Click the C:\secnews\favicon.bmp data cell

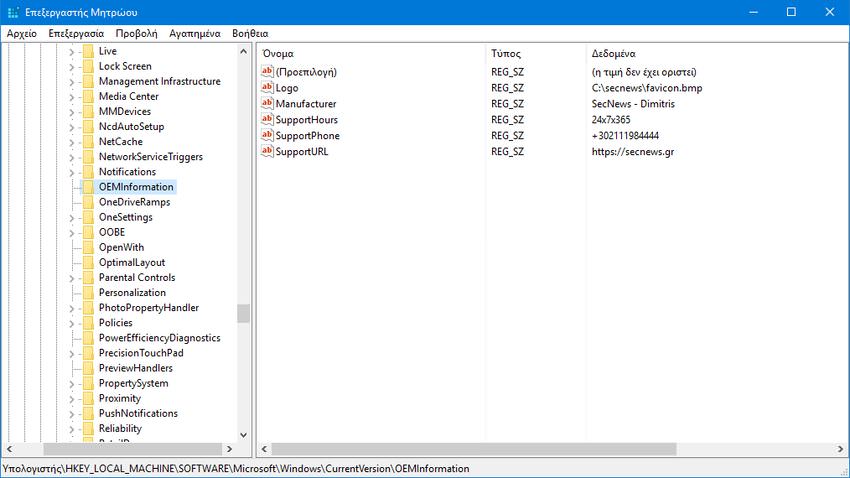click(x=647, y=87)
